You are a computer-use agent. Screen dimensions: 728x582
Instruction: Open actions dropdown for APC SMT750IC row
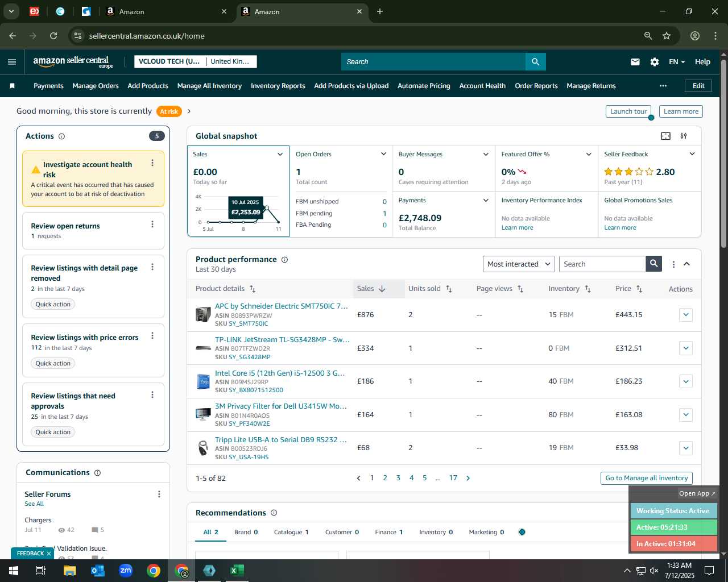tap(686, 314)
